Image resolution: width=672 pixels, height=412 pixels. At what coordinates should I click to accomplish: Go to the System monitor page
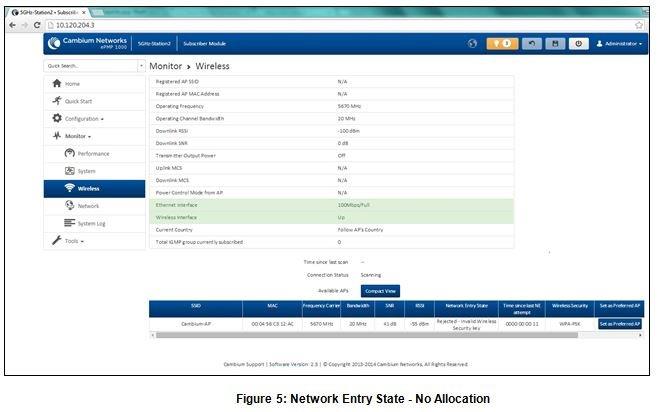pyautogui.click(x=87, y=171)
